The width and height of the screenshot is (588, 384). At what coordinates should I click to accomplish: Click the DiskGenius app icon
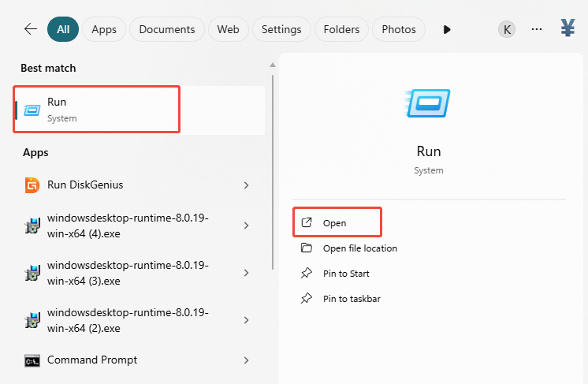click(32, 185)
